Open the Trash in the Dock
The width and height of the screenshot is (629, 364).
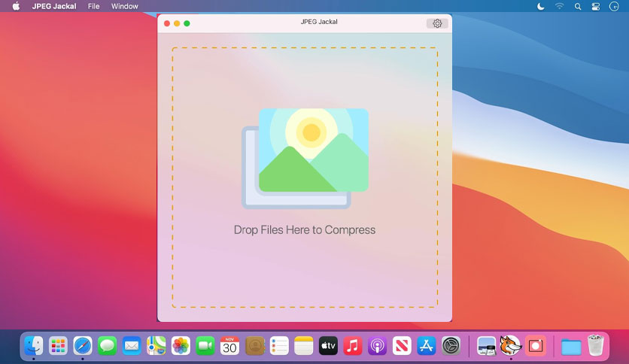coord(596,345)
